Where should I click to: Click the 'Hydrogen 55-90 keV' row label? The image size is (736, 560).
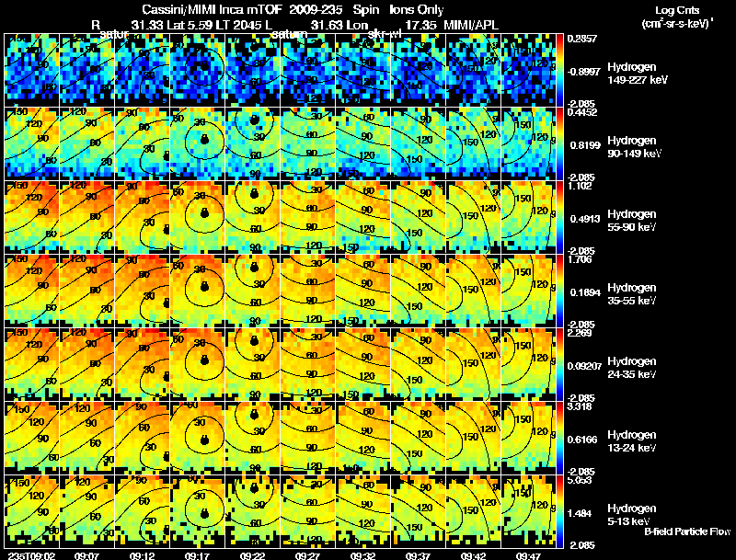click(x=632, y=221)
